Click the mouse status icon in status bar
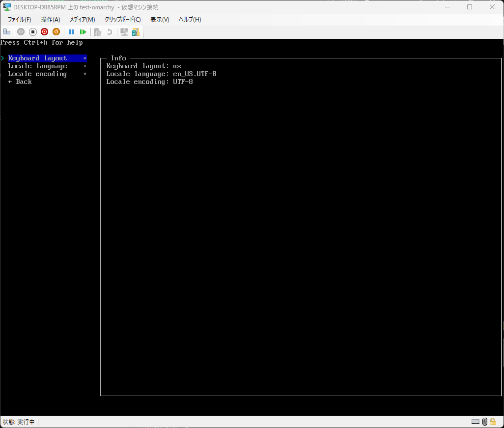504x428 pixels. click(x=485, y=422)
